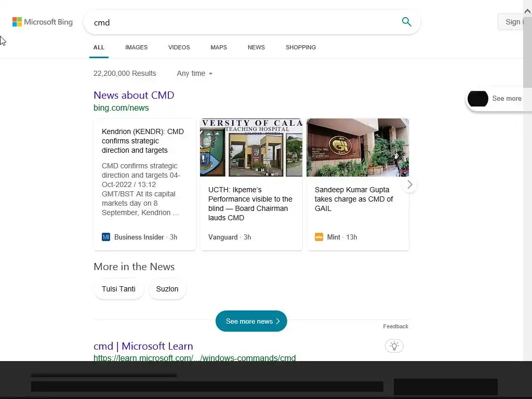
Task: Click the Kendrion article summary text
Action: click(x=141, y=189)
